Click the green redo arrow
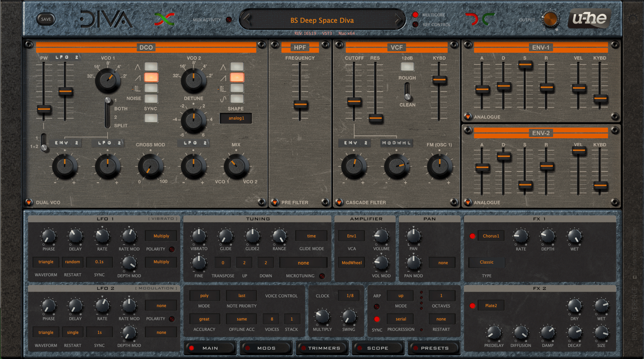This screenshot has width=644, height=359. 488,19
